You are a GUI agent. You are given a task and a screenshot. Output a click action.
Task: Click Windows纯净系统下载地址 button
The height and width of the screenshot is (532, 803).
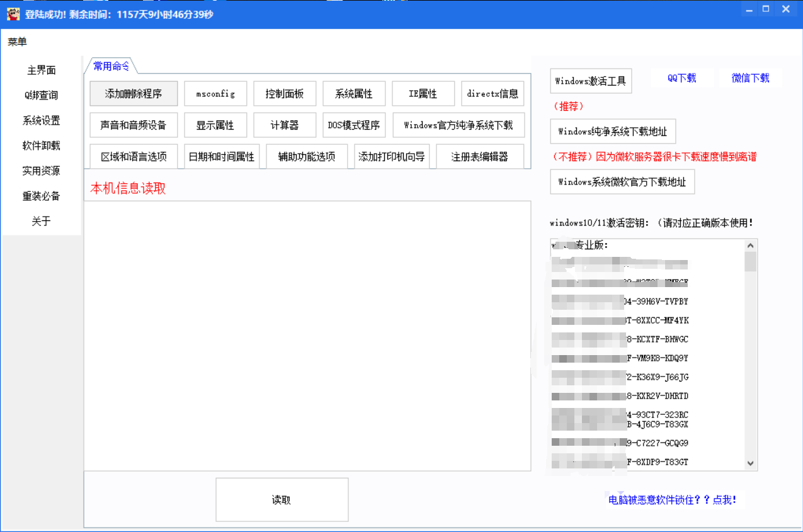[613, 132]
